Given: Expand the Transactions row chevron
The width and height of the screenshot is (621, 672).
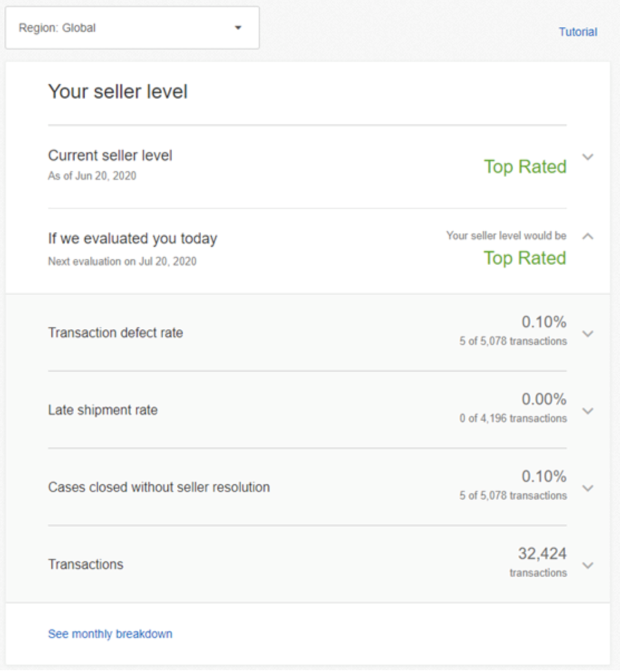Looking at the screenshot, I should point(588,566).
